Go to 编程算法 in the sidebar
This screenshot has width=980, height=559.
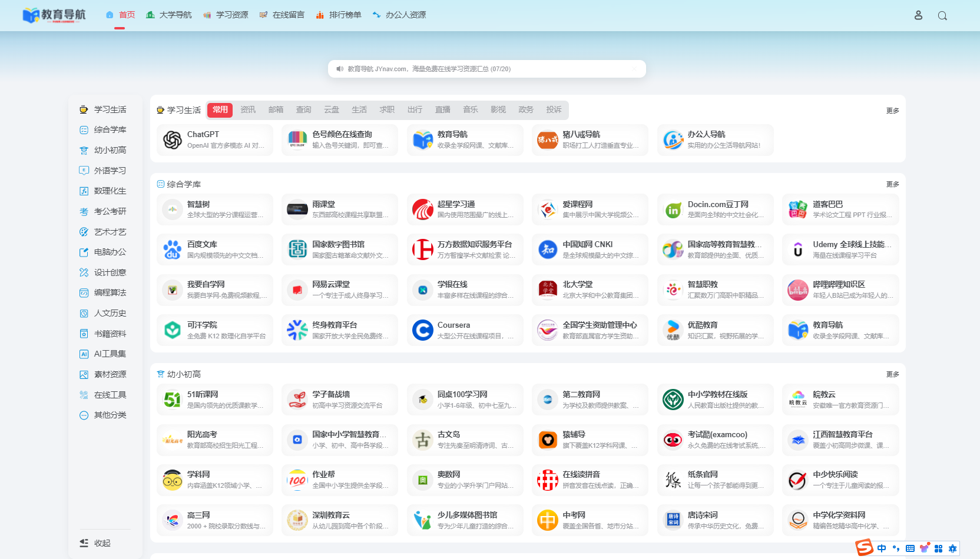tap(103, 293)
